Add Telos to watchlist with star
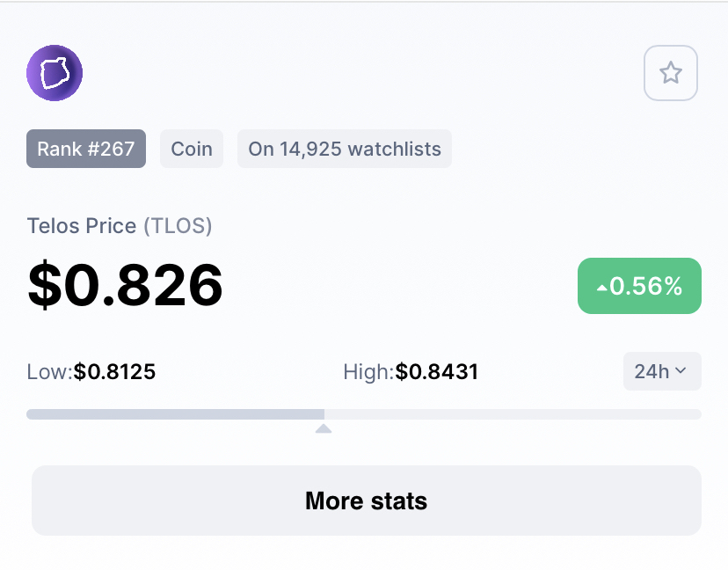Screen dimensions: 728x570 (671, 73)
